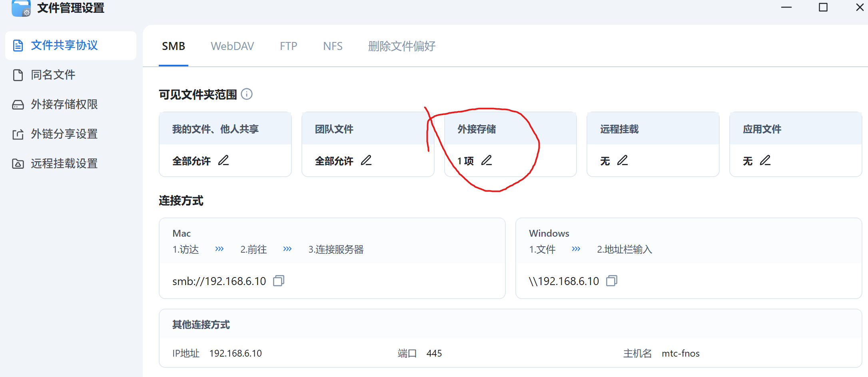Copy the \\192.168.6.10 Windows address
The image size is (868, 377).
point(612,281)
